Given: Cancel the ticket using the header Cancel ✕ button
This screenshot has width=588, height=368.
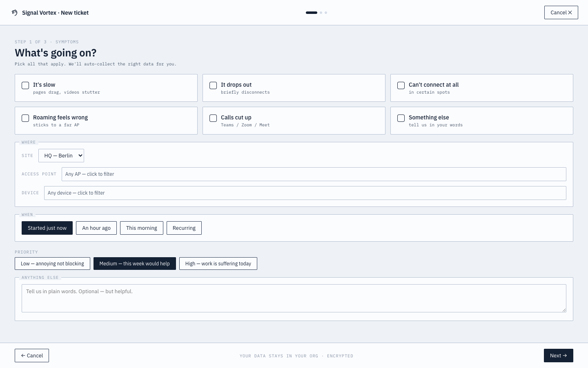Looking at the screenshot, I should 561,13.
